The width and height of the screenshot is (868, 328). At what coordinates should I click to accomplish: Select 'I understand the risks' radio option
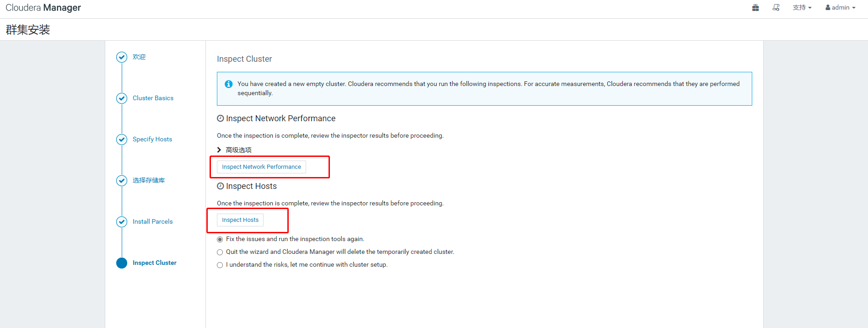220,265
